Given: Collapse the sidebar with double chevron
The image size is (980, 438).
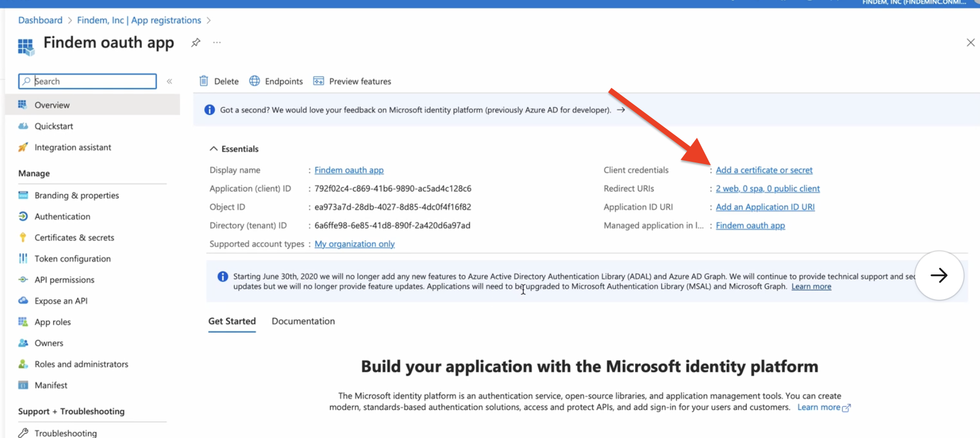Looking at the screenshot, I should pyautogui.click(x=170, y=81).
